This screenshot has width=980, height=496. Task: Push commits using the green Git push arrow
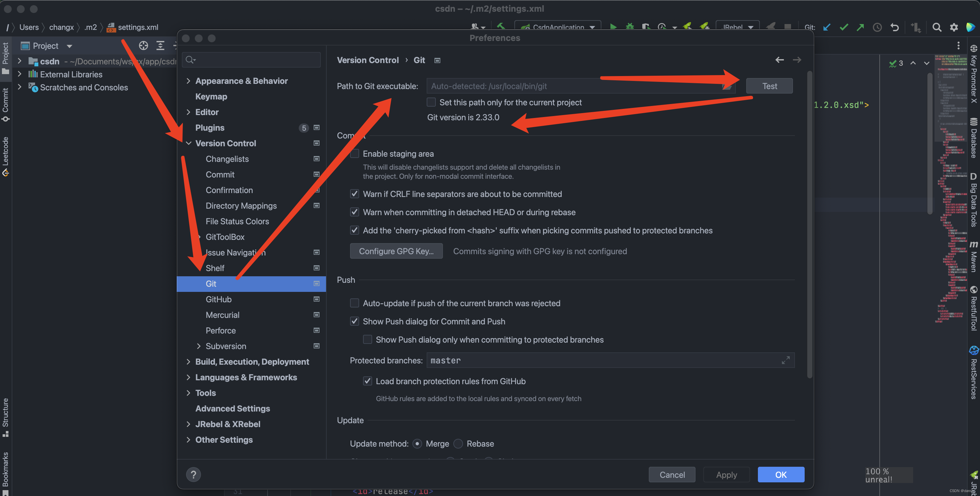pos(861,27)
